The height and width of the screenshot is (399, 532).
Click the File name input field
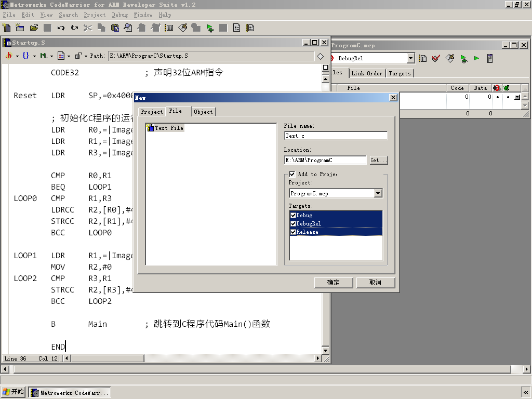336,136
